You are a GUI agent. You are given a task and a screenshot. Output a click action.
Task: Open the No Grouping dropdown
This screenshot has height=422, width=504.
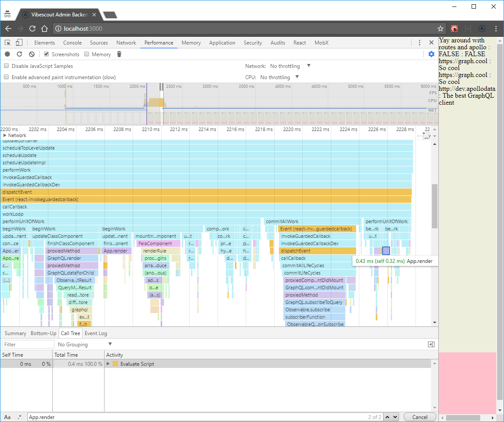[85, 345]
